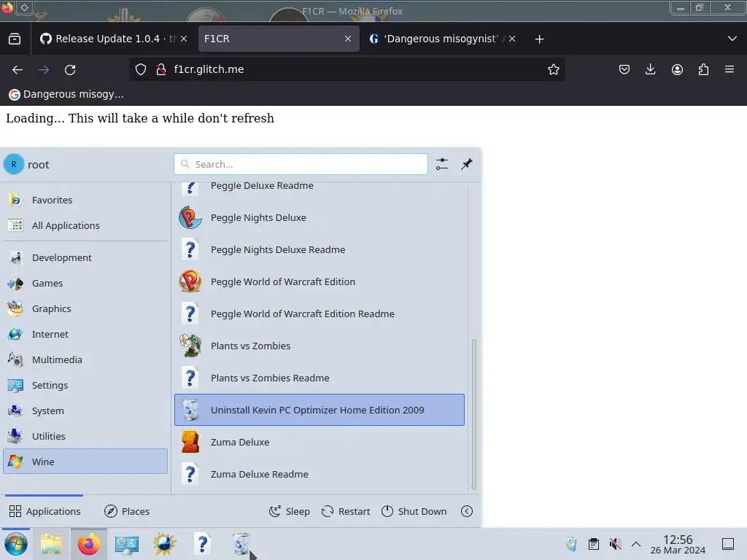Select Uninstall Kevin PC Optimizer Home Edition 2009
Image resolution: width=747 pixels, height=560 pixels.
pos(320,410)
